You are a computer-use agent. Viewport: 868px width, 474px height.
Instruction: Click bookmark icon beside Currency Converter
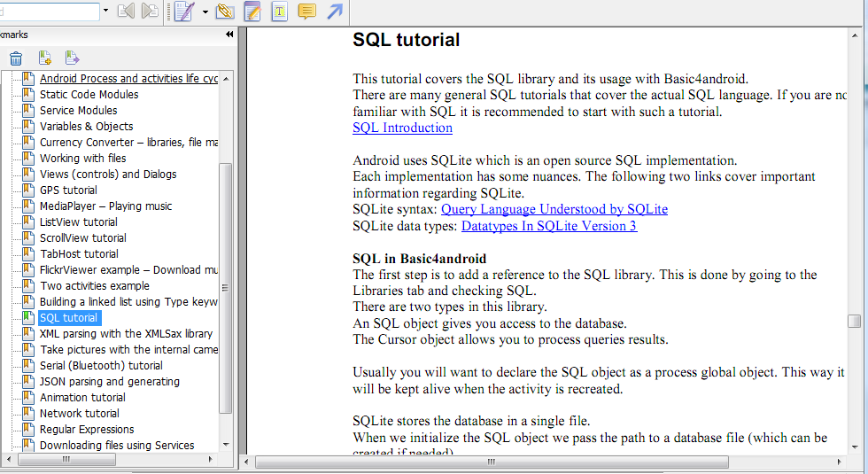click(28, 143)
